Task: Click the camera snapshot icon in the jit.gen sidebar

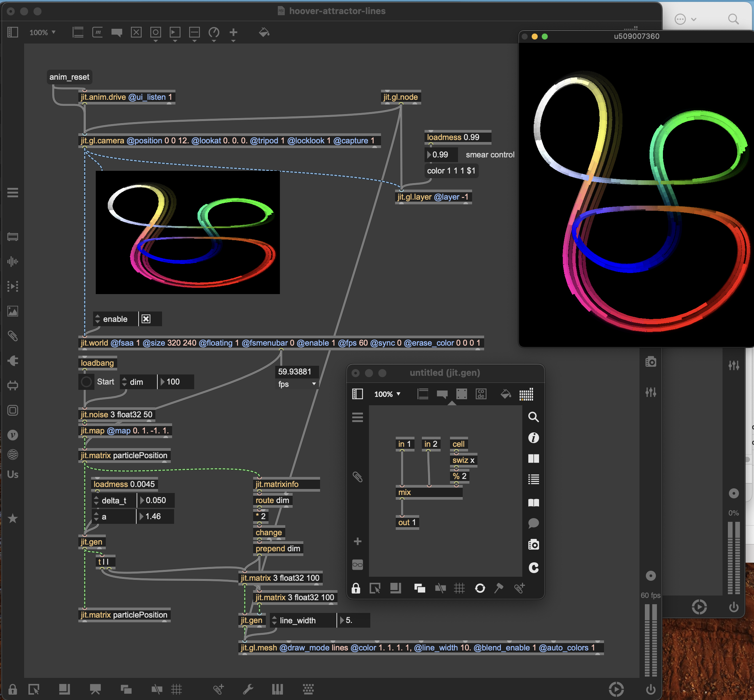Action: click(533, 545)
